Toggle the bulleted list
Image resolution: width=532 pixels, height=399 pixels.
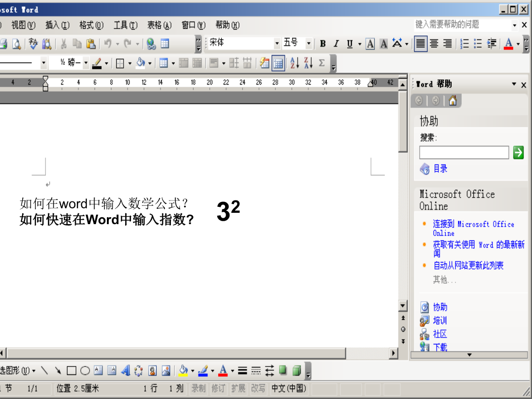pyautogui.click(x=478, y=43)
